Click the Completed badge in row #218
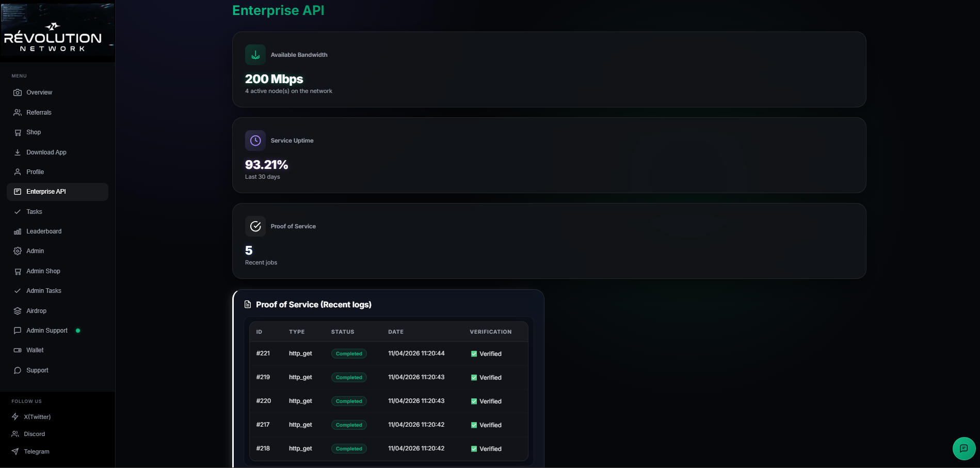The height and width of the screenshot is (468, 980). (x=349, y=449)
